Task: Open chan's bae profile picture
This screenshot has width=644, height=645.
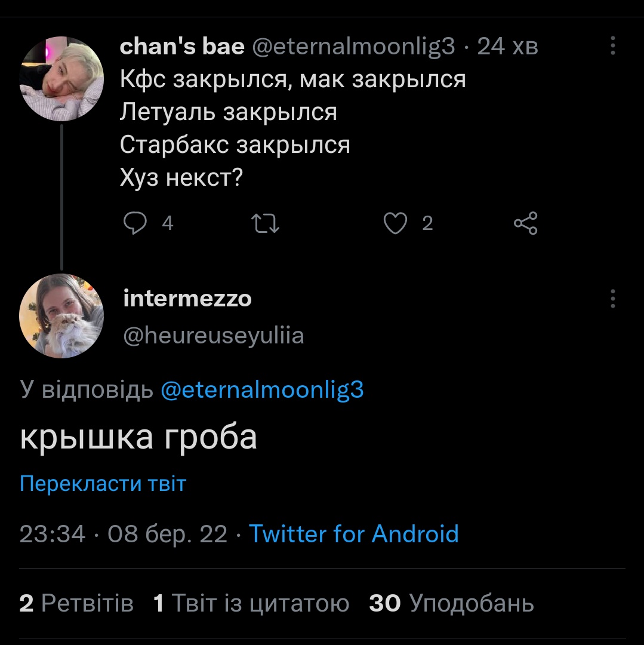Action: pos(62,79)
